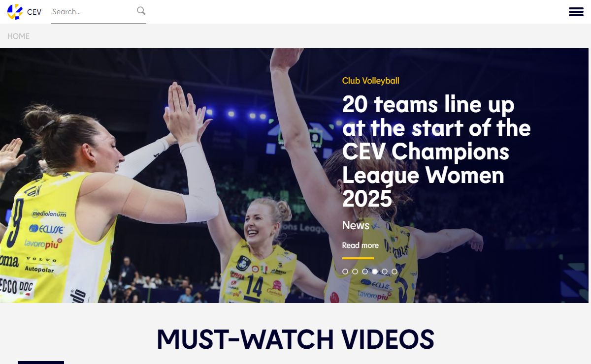Go to the HOME breadcrumb
This screenshot has height=364, width=591.
(x=19, y=36)
